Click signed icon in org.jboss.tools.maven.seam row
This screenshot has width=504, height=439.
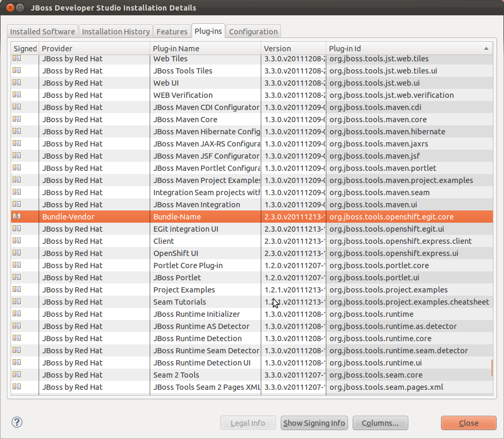click(x=17, y=192)
